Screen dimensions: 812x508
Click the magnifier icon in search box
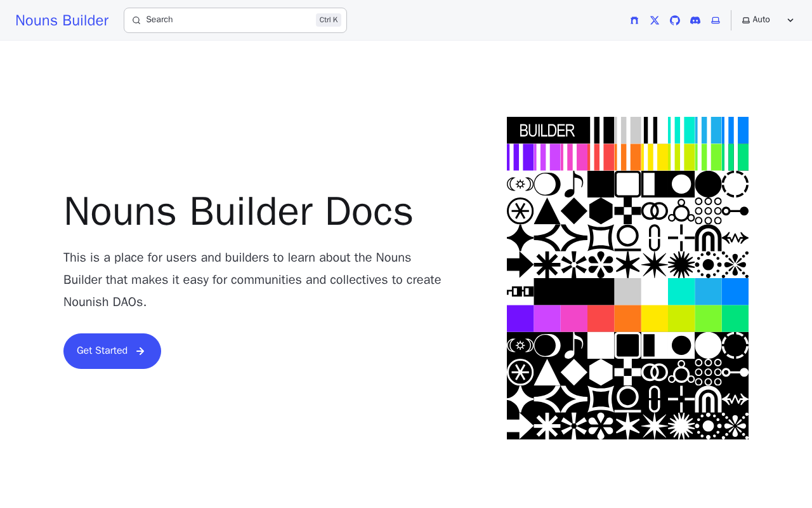(x=136, y=20)
